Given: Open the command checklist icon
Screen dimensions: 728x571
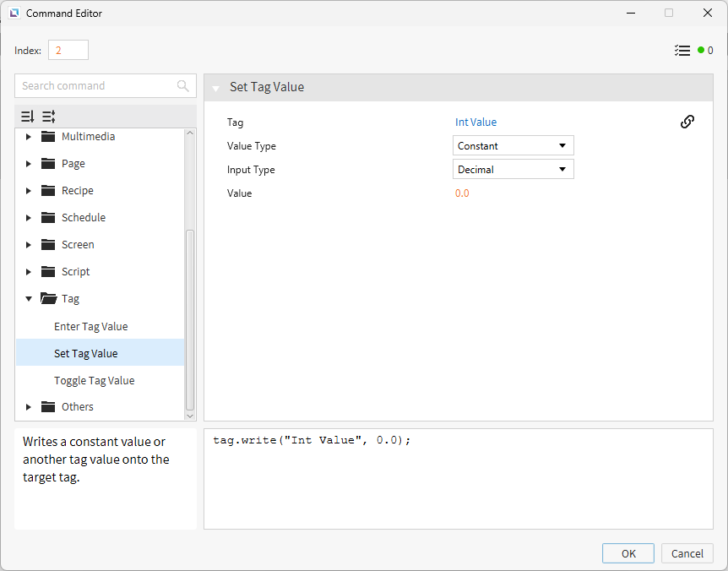Looking at the screenshot, I should (x=682, y=50).
